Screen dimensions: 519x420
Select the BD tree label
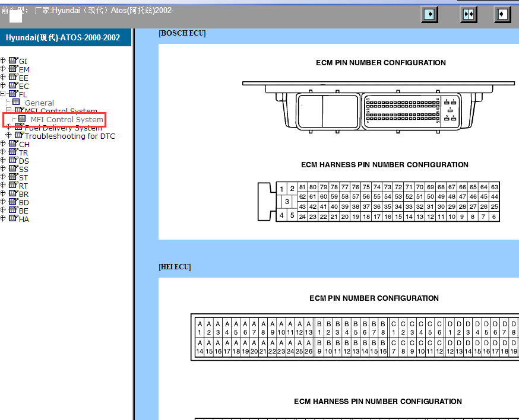click(x=24, y=202)
